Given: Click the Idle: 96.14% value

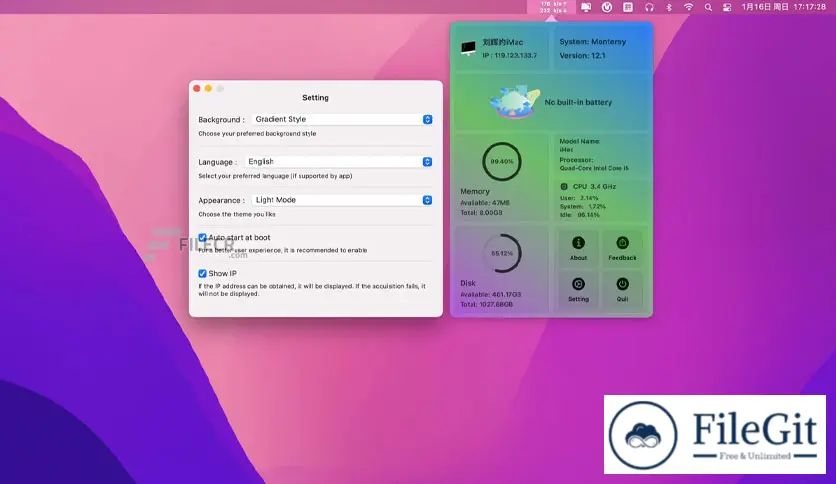Looking at the screenshot, I should point(580,215).
